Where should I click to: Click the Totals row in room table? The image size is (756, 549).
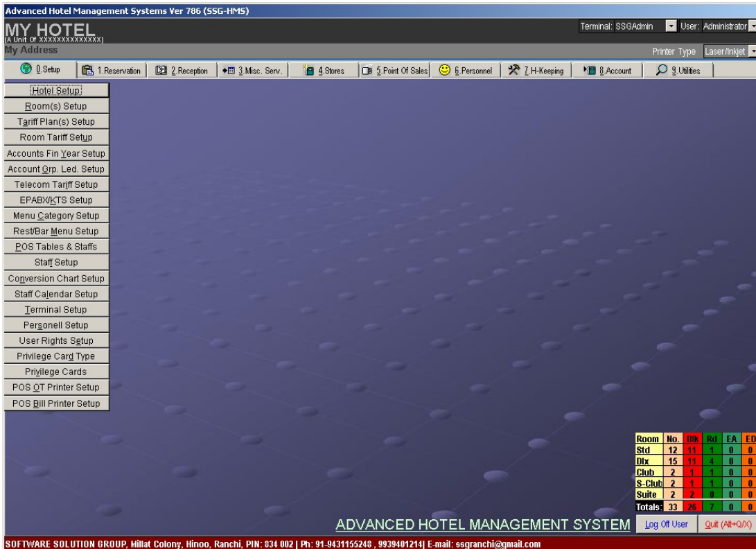tap(649, 508)
